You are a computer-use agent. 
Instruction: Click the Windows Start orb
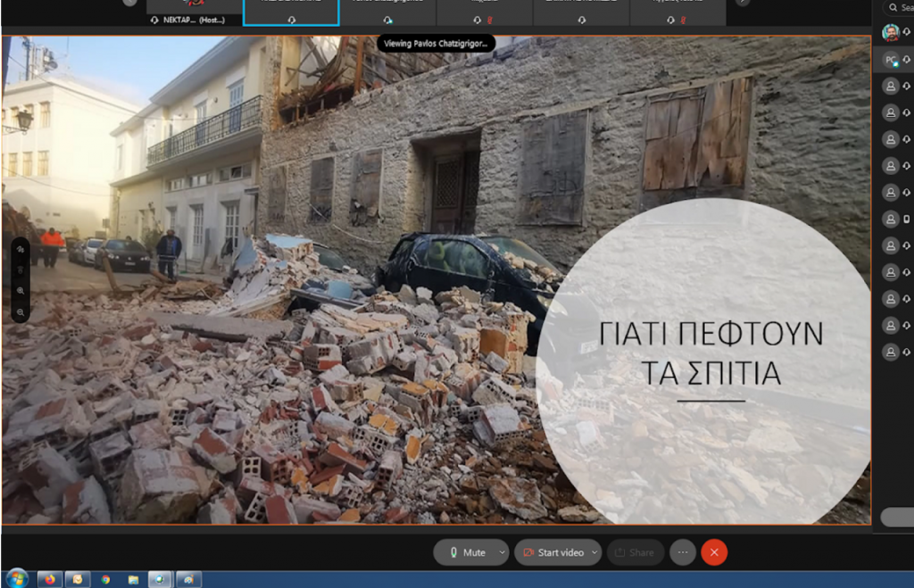(x=16, y=579)
